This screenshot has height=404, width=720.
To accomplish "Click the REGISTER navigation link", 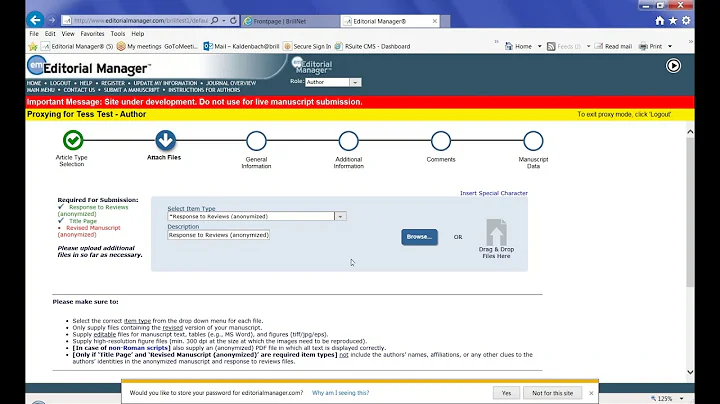I will point(113,83).
